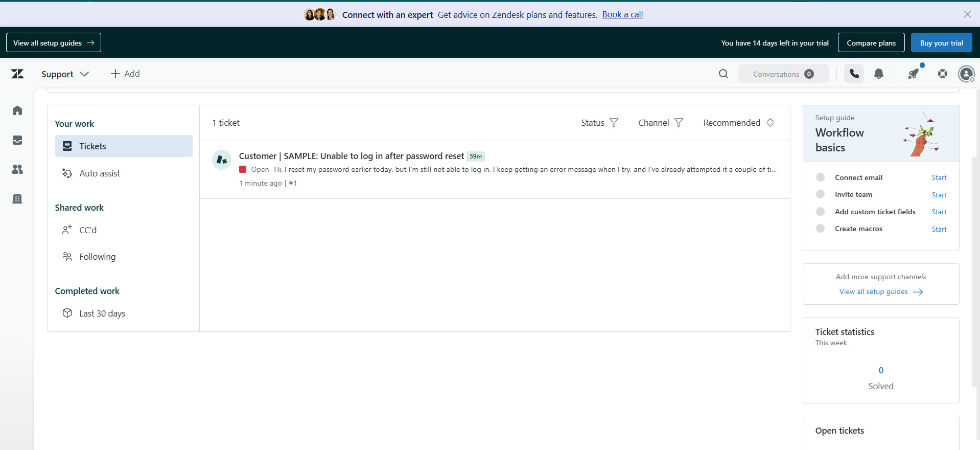Open the Customers icon in sidebar
This screenshot has width=980, height=450.
17,169
